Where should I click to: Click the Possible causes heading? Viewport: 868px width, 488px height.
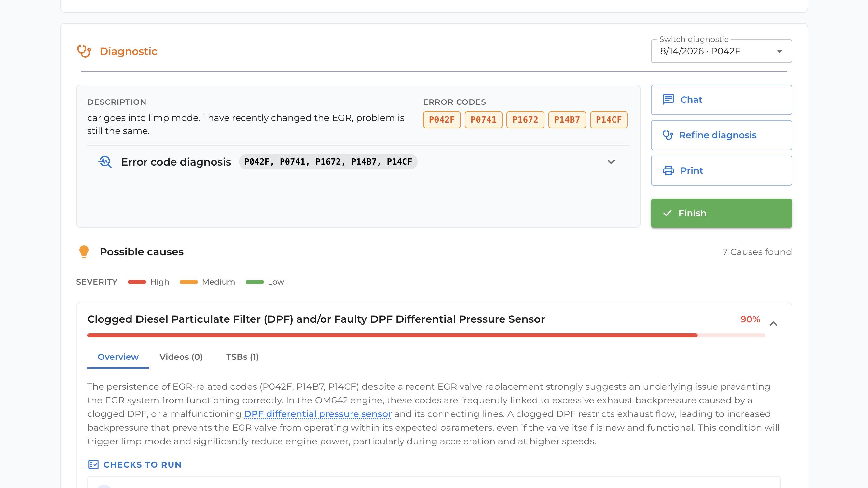point(142,251)
